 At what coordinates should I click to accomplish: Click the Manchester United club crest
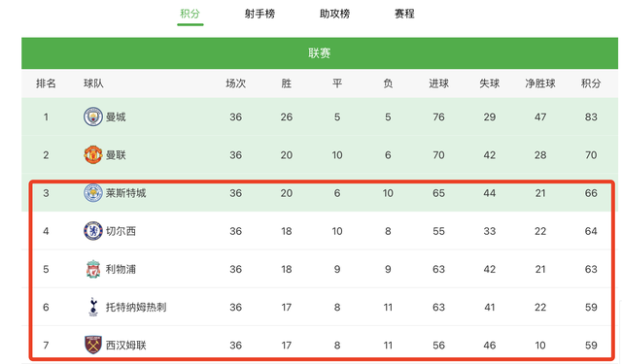coord(93,154)
